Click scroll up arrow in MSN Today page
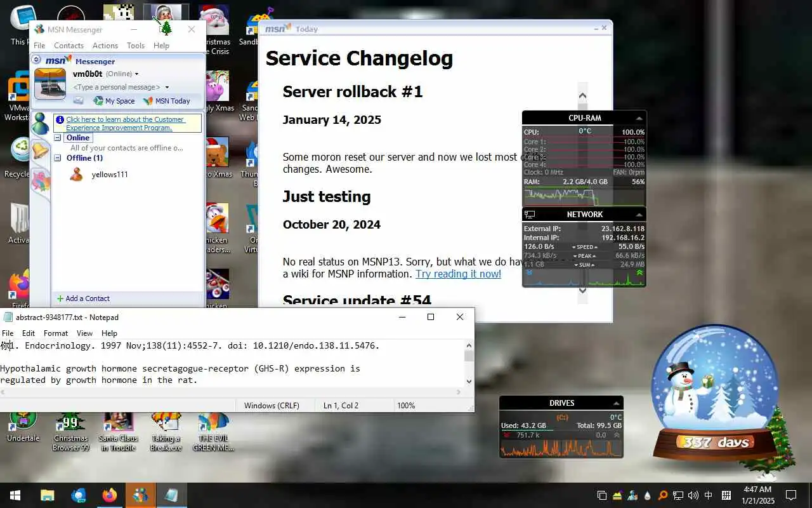Screen dimensions: 812x508 pos(582,95)
